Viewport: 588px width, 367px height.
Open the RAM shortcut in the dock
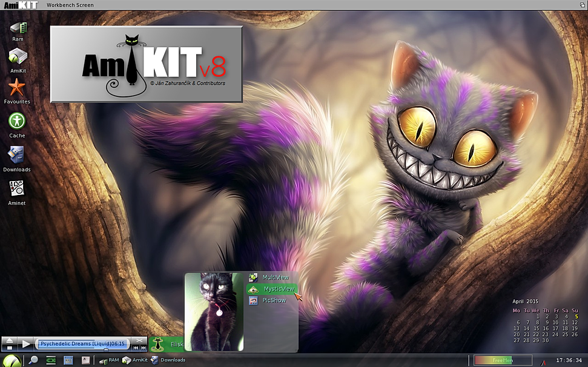click(x=109, y=360)
